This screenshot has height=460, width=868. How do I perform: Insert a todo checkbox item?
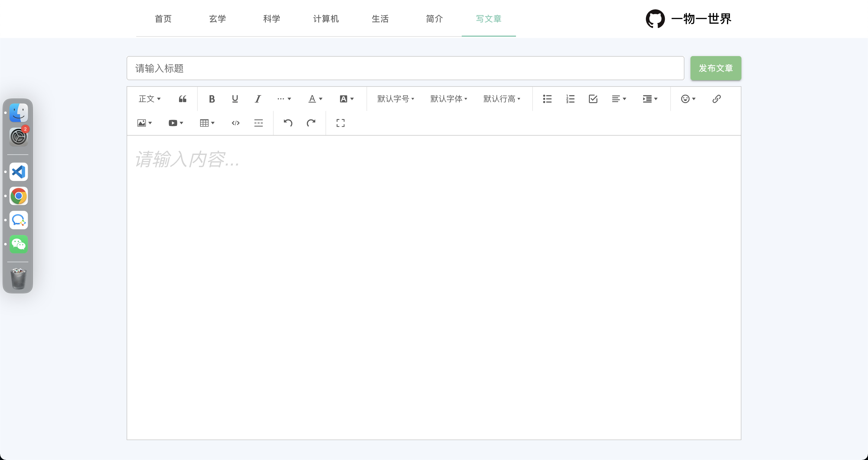pos(593,99)
